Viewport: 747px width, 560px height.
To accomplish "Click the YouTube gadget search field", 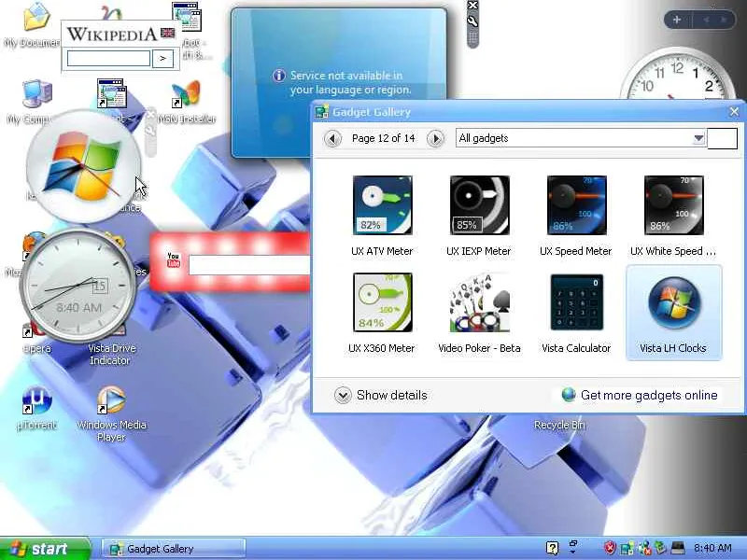I will pos(249,265).
